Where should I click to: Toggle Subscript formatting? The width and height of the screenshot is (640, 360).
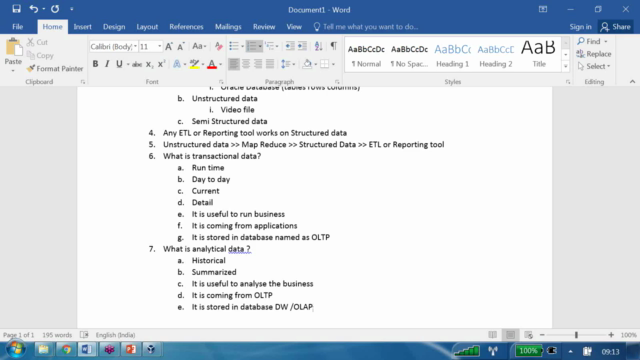pyautogui.click(x=149, y=64)
